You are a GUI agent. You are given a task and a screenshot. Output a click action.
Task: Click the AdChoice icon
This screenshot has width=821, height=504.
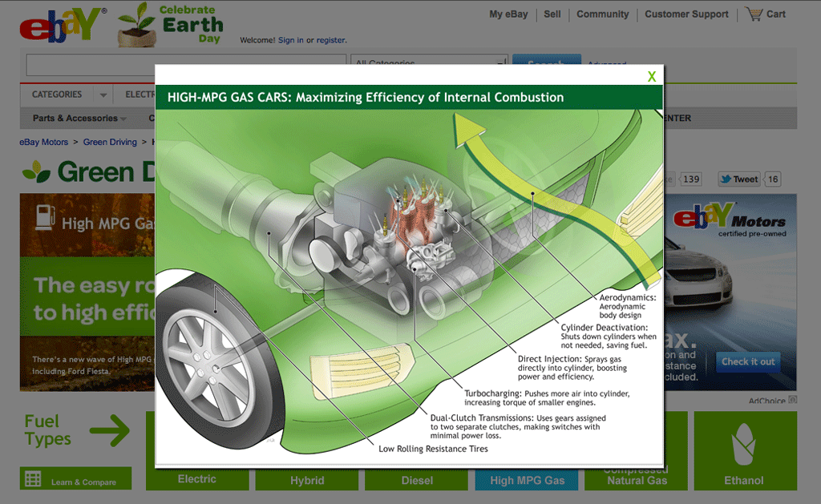[x=792, y=401]
